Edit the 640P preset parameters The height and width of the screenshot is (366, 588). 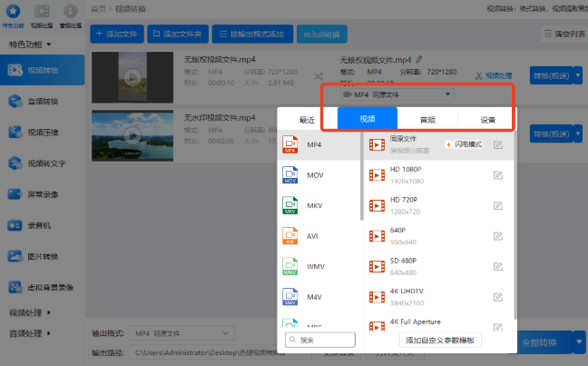[x=498, y=236]
